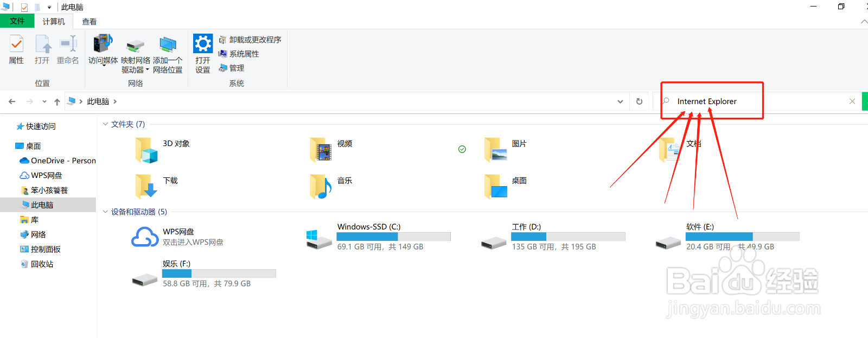The height and width of the screenshot is (338, 868).
Task: Open the WPS网盘 cloud drive icon
Action: [145, 238]
